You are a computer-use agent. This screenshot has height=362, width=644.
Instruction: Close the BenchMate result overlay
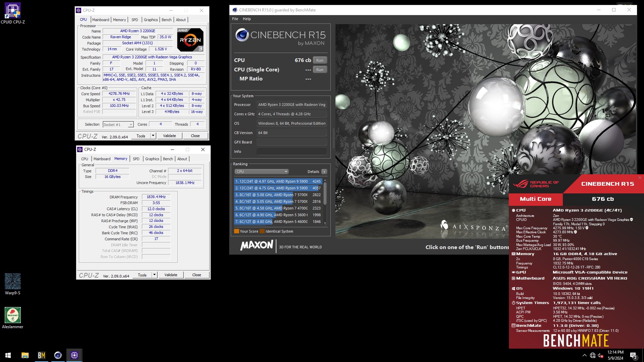click(640, 178)
